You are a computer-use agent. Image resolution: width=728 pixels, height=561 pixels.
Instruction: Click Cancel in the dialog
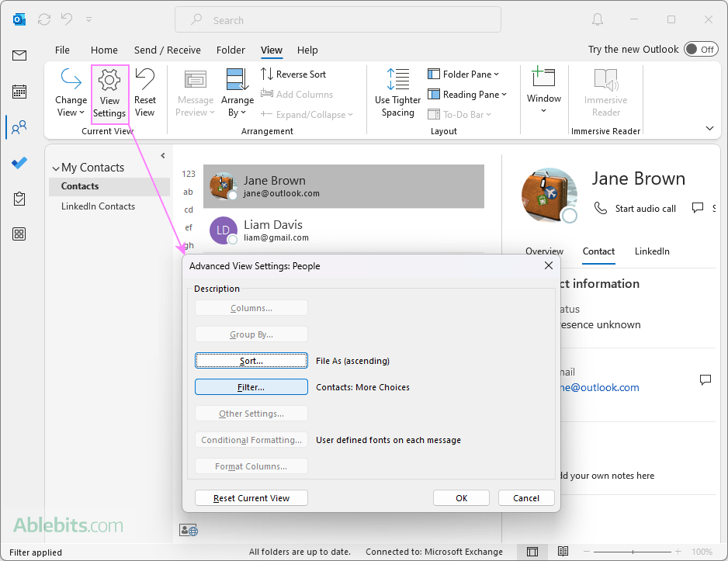coord(526,498)
